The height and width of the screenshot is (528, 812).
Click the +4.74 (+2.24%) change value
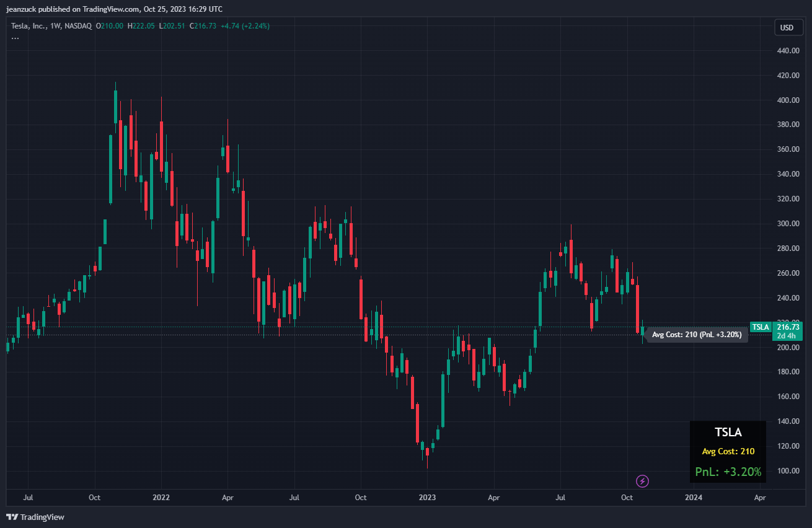(245, 26)
